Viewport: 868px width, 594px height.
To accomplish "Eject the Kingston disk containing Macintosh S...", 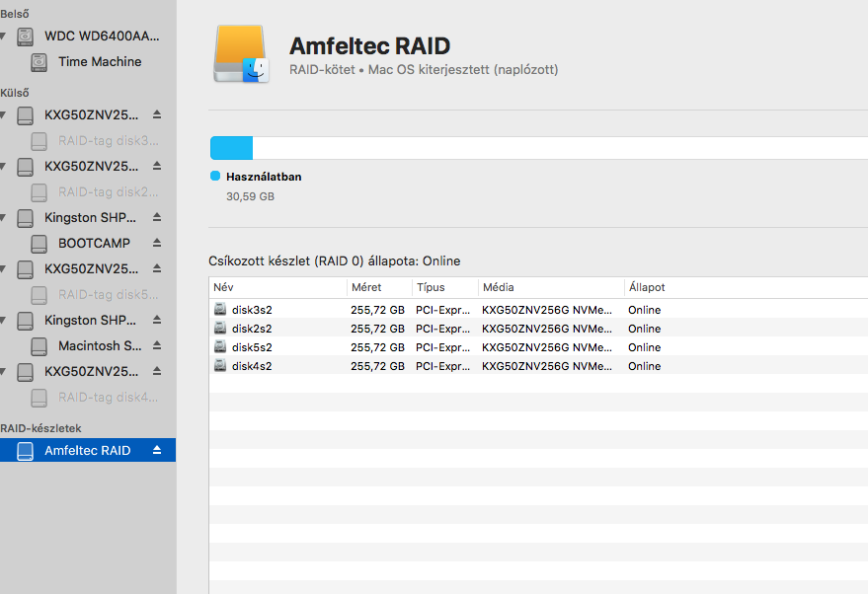I will [x=157, y=321].
